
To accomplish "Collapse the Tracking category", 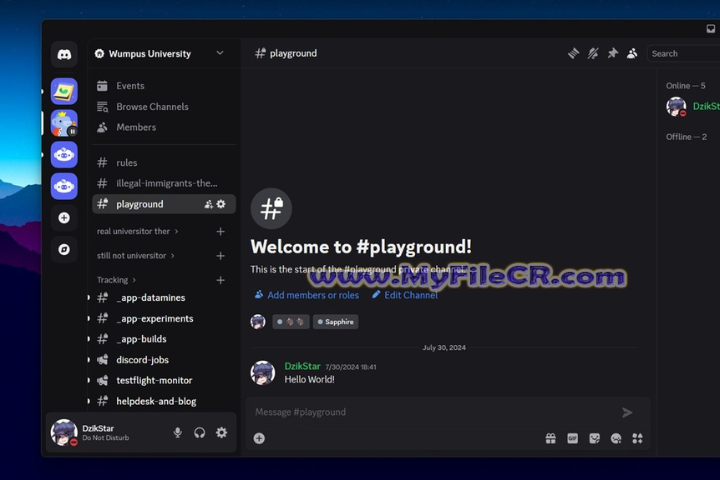I will (x=116, y=280).
